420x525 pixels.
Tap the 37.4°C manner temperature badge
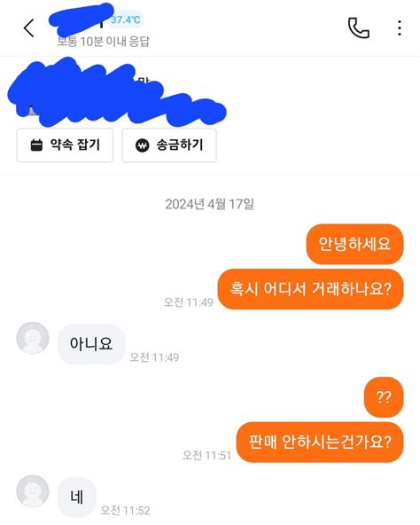[126, 20]
